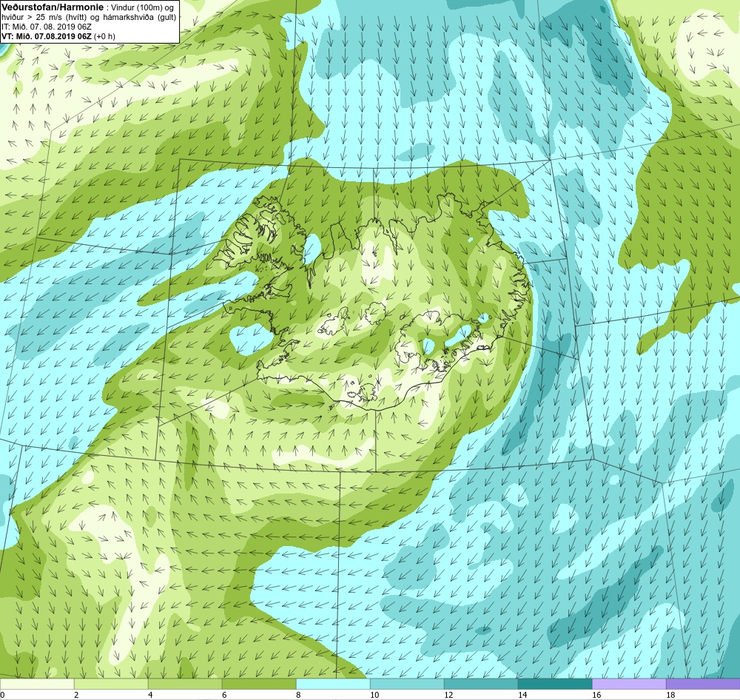The image size is (740, 700).
Task: Click the "IT: Mið. 07. 08. 2019 06Z" line
Action: (46, 27)
